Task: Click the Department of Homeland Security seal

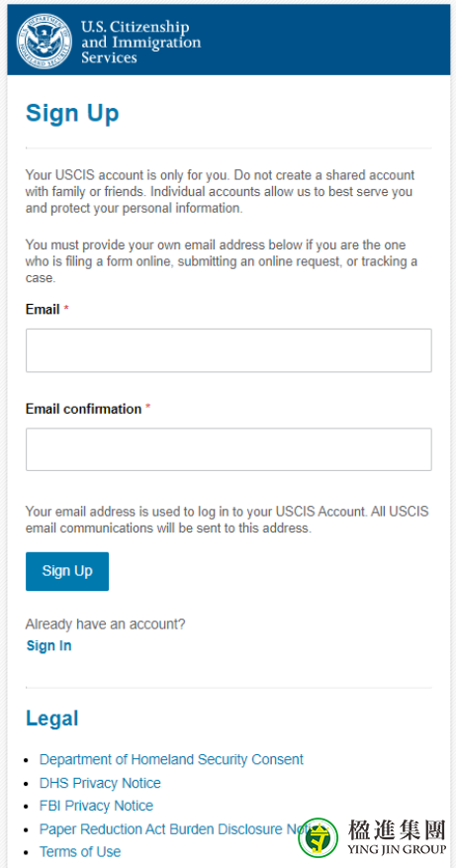Action: [45, 41]
